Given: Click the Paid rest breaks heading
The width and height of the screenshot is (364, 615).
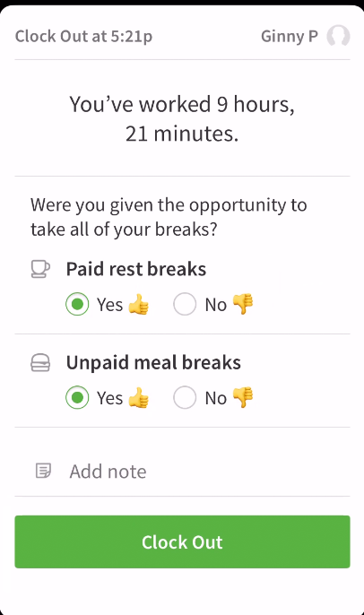Looking at the screenshot, I should pos(136,269).
